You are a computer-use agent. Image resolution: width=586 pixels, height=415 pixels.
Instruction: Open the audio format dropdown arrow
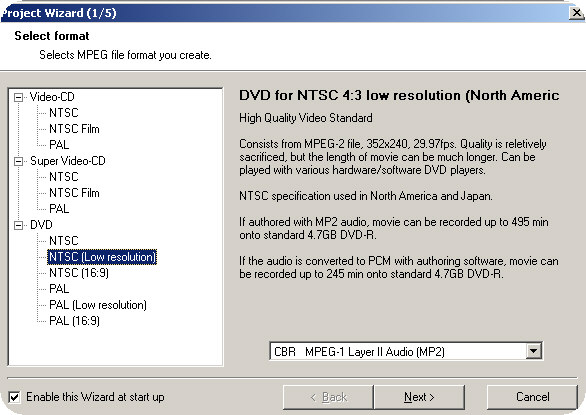click(533, 351)
